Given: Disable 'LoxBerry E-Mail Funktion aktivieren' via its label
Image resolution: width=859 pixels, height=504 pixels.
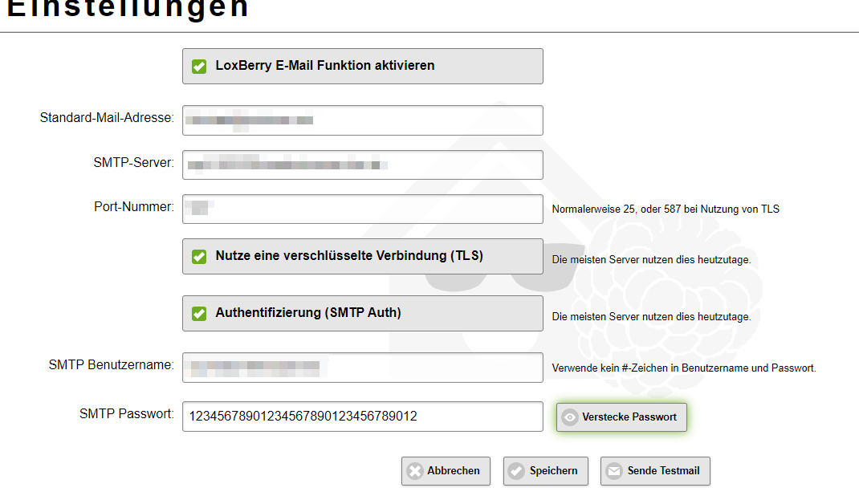Looking at the screenshot, I should pyautogui.click(x=325, y=66).
